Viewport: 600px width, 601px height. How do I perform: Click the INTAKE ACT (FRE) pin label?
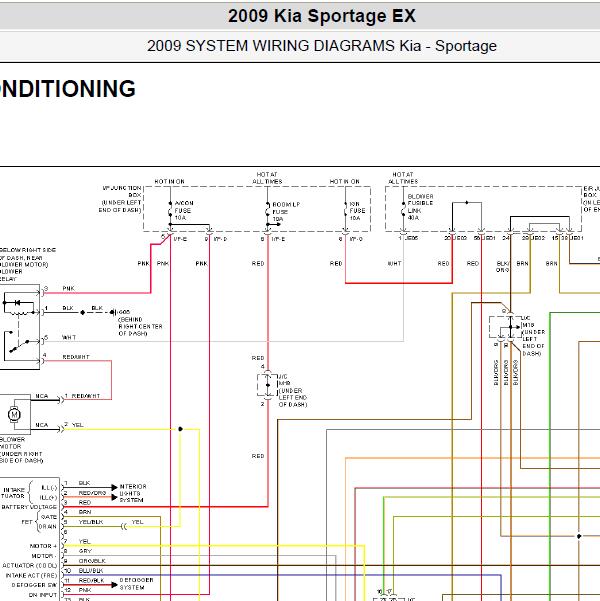coord(31,576)
